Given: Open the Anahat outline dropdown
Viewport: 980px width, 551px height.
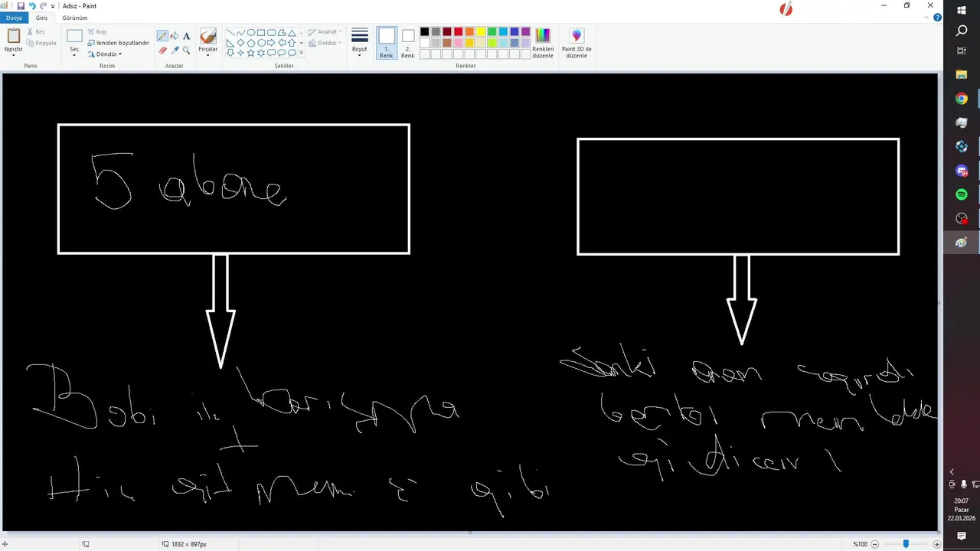Looking at the screenshot, I should (325, 32).
